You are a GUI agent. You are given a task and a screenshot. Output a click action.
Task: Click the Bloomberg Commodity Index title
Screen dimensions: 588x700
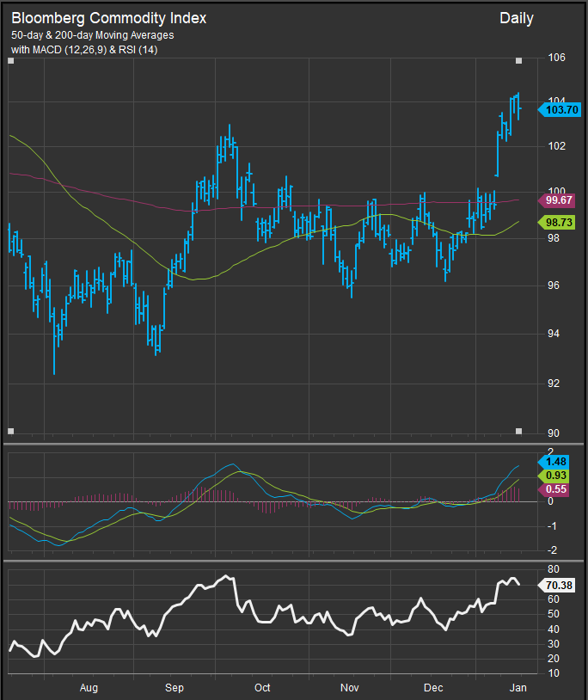coord(109,18)
